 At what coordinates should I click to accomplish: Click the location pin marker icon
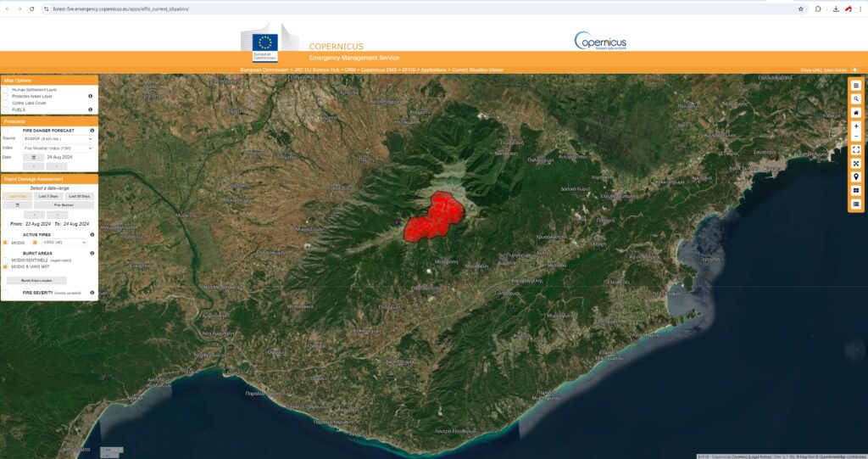(856, 176)
